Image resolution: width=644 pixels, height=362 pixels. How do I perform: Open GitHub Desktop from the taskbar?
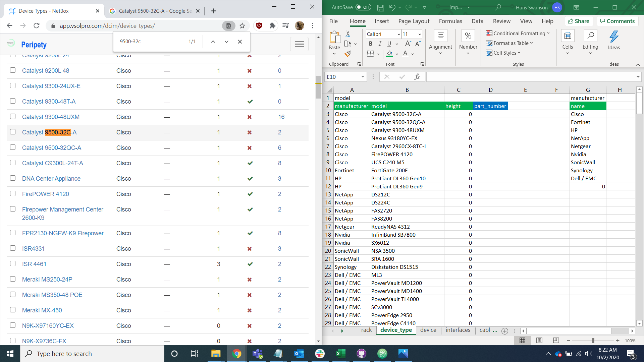pyautogui.click(x=362, y=354)
